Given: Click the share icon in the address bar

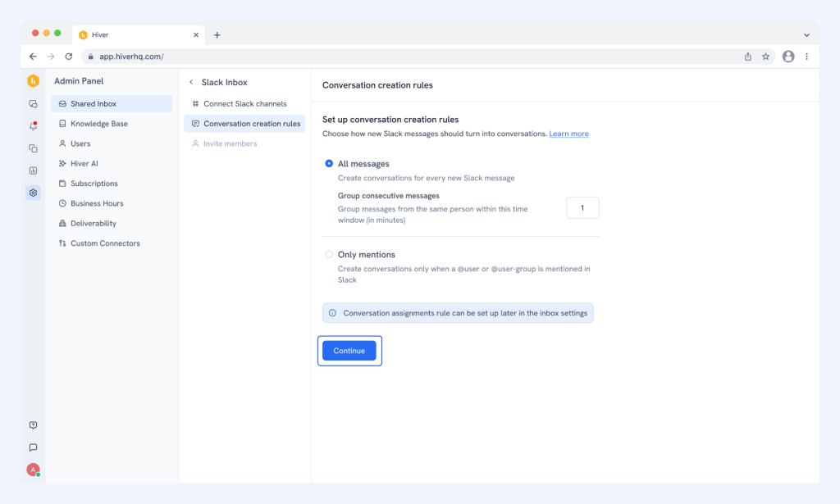Looking at the screenshot, I should (x=748, y=57).
